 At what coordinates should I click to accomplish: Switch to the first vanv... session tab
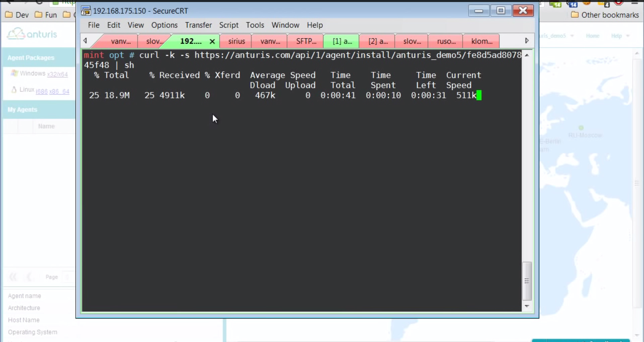pyautogui.click(x=120, y=41)
